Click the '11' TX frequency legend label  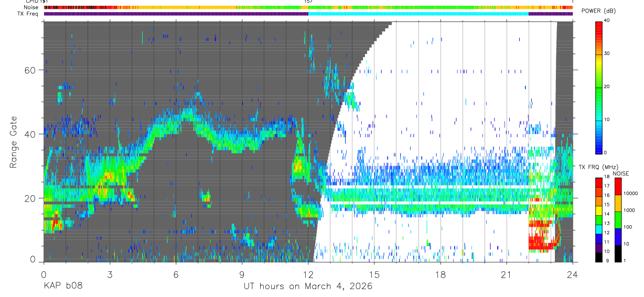click(607, 243)
